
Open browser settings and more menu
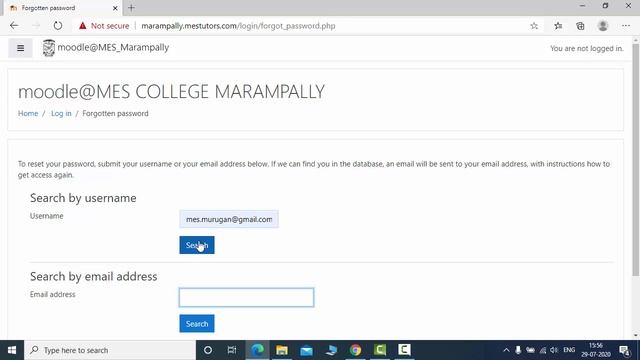coord(626,26)
